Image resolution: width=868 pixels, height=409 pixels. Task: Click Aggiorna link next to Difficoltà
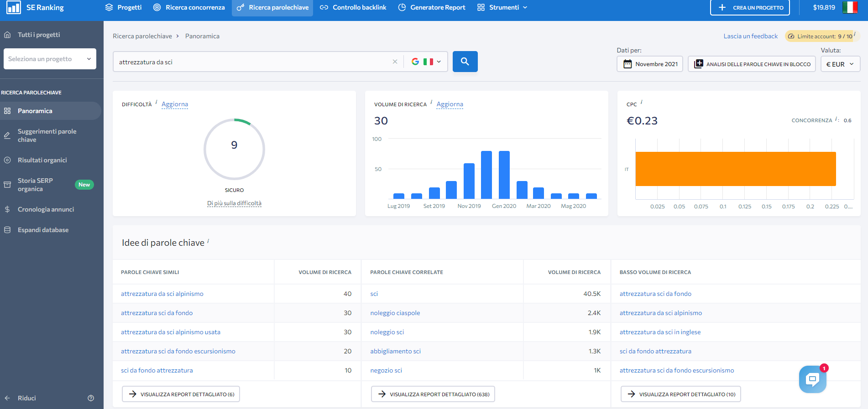point(175,104)
